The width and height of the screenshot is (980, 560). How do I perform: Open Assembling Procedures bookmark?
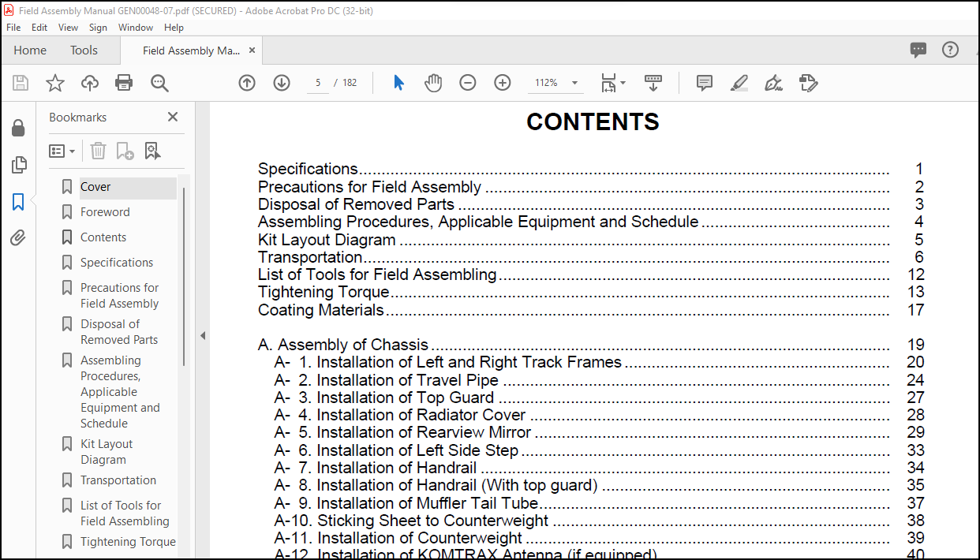120,392
